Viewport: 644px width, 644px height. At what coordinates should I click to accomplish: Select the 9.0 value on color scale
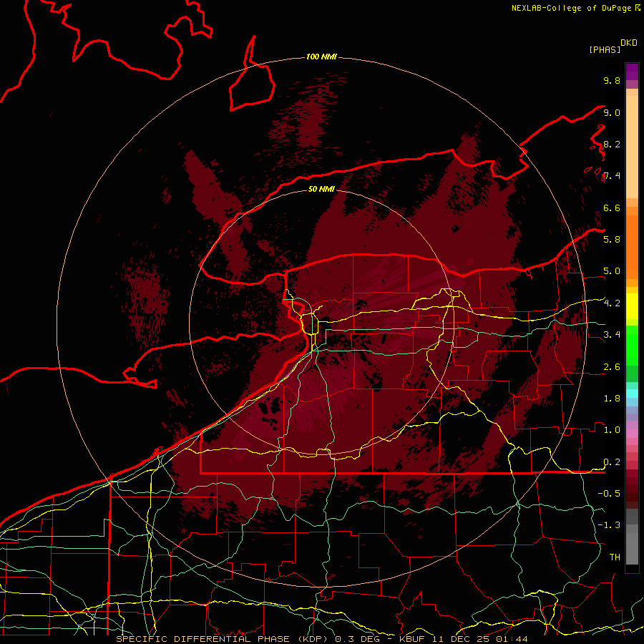point(612,112)
